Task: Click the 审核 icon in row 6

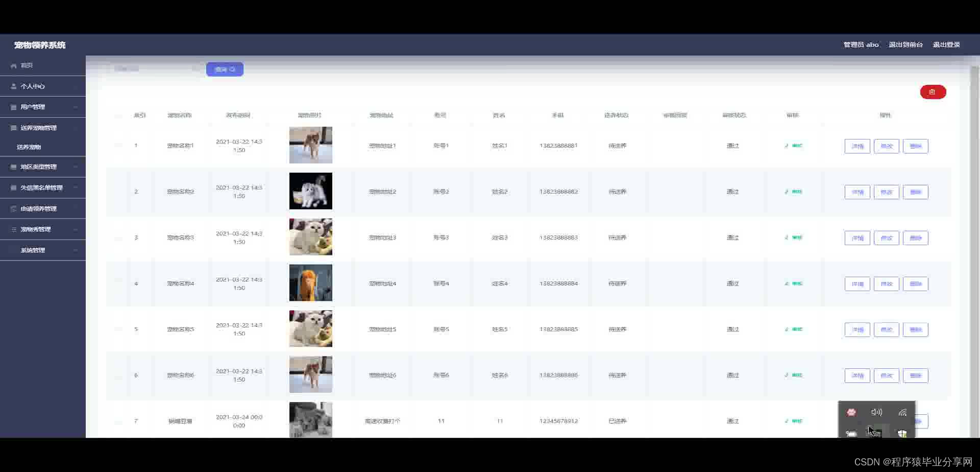Action: [x=787, y=375]
